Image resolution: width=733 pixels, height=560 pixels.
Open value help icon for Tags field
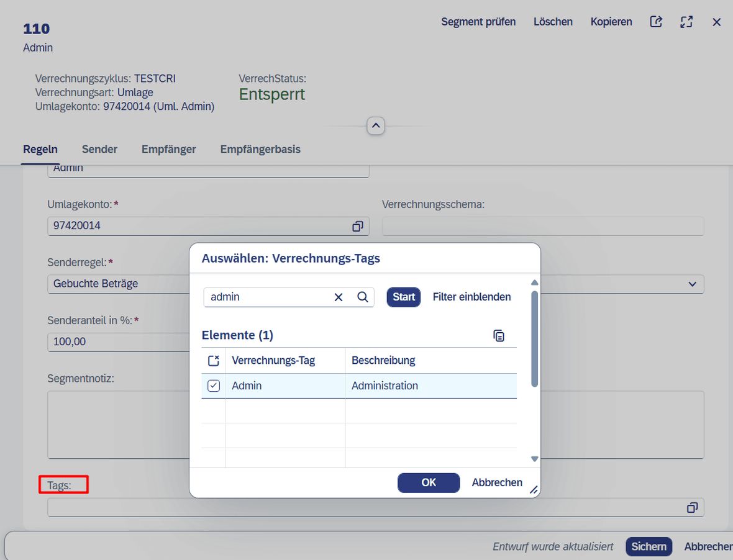tap(693, 508)
